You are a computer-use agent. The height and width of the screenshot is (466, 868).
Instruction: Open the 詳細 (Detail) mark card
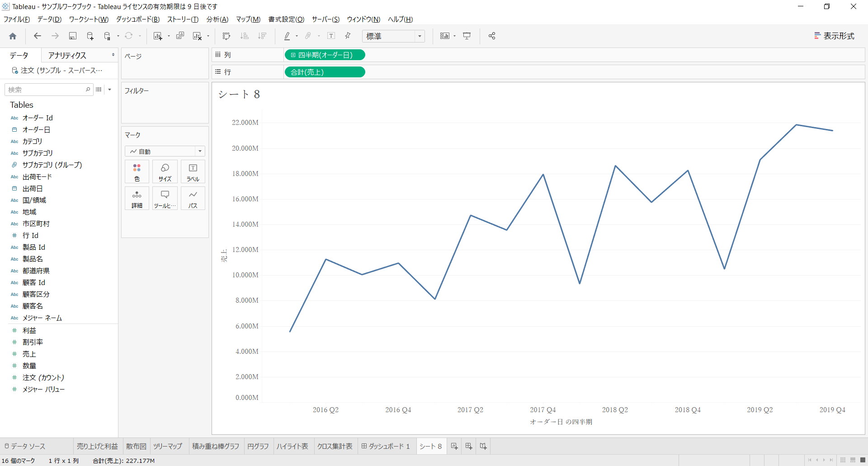[137, 199]
